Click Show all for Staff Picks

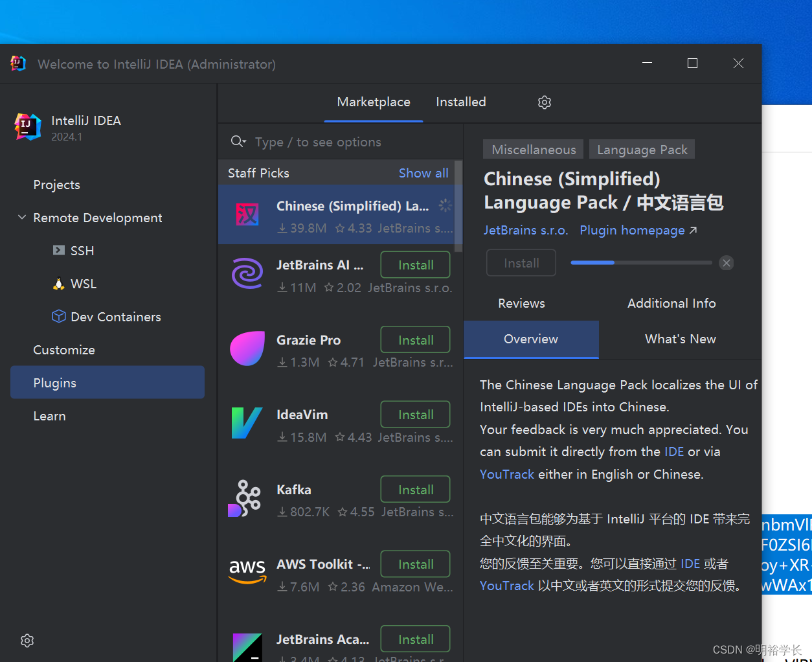click(x=423, y=173)
